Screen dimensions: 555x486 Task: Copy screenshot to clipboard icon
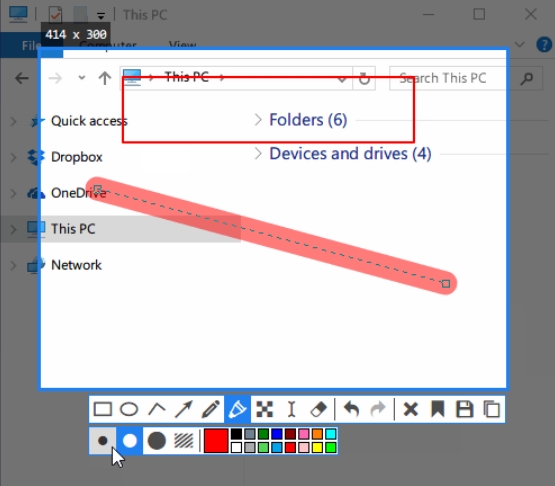tap(492, 410)
